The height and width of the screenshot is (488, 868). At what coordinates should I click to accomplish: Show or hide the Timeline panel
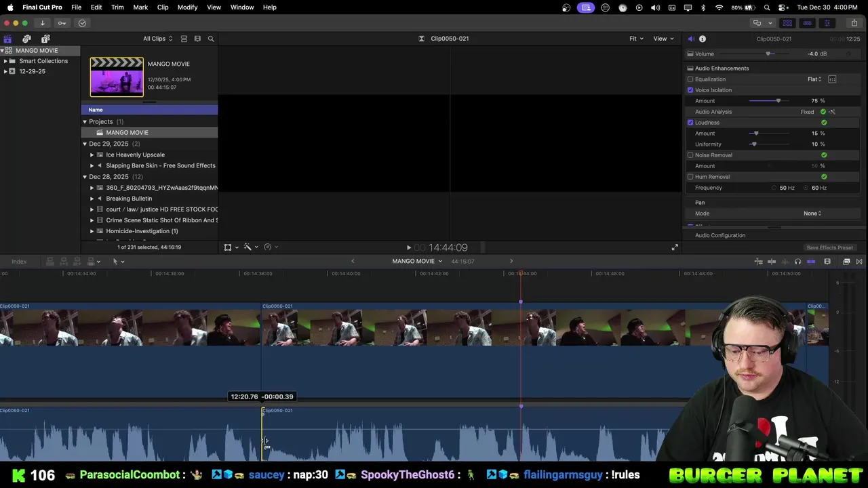click(807, 23)
